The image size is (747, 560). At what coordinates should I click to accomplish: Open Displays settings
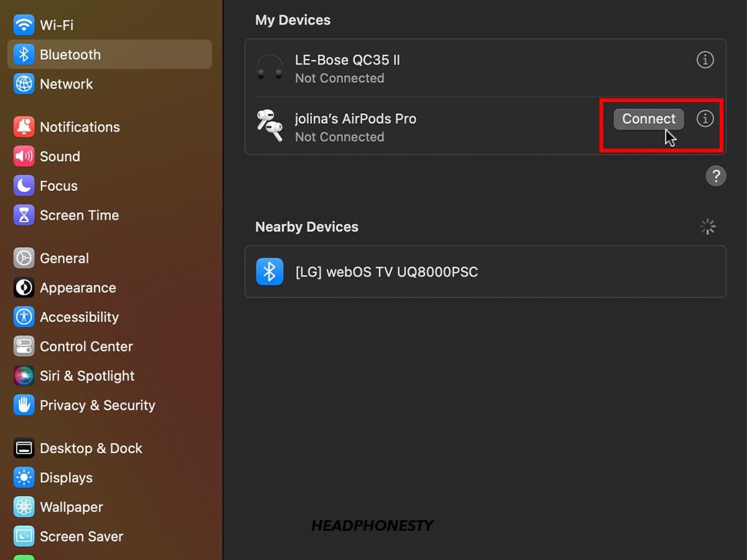point(66,478)
